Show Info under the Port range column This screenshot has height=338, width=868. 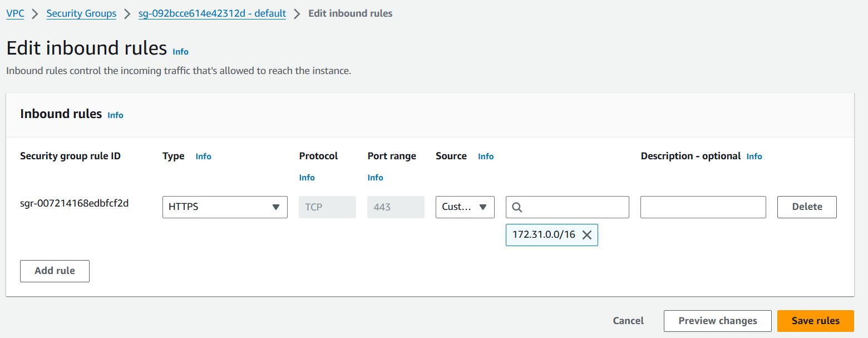(x=375, y=178)
